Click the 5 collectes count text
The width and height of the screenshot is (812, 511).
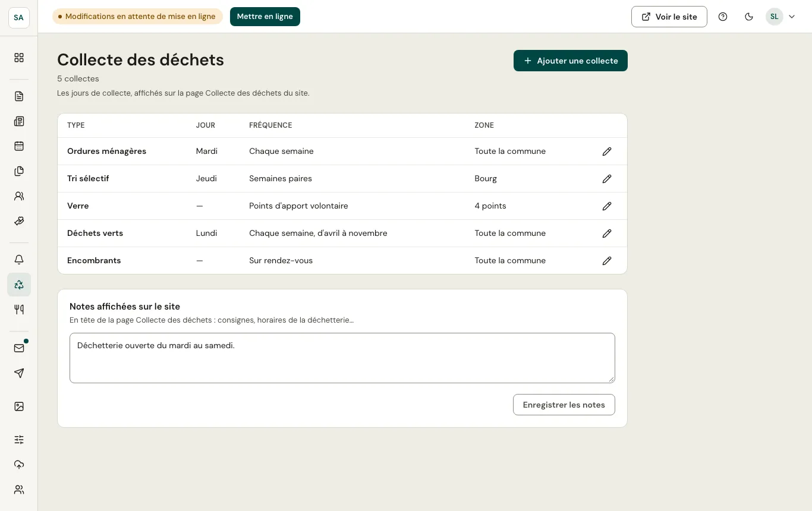(78, 78)
